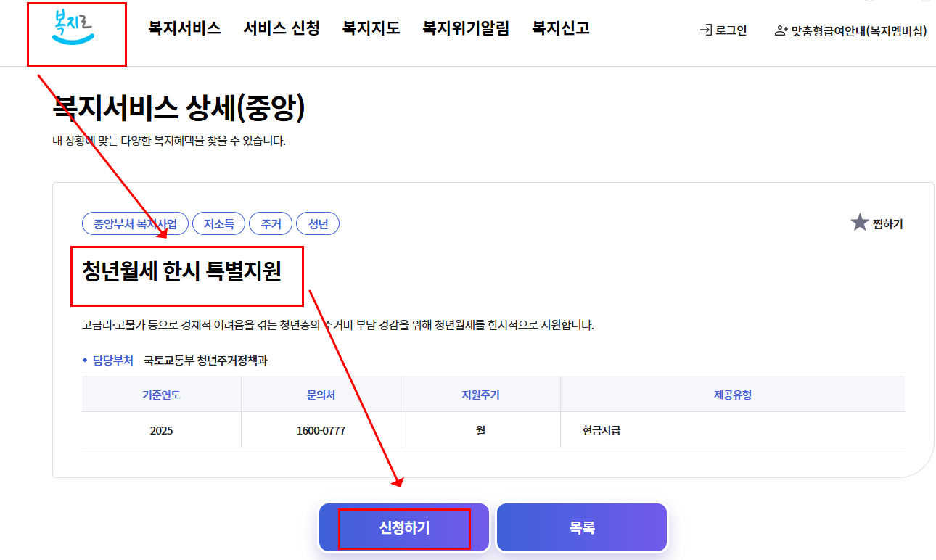
Task: Select the 청년 tag
Action: (318, 224)
